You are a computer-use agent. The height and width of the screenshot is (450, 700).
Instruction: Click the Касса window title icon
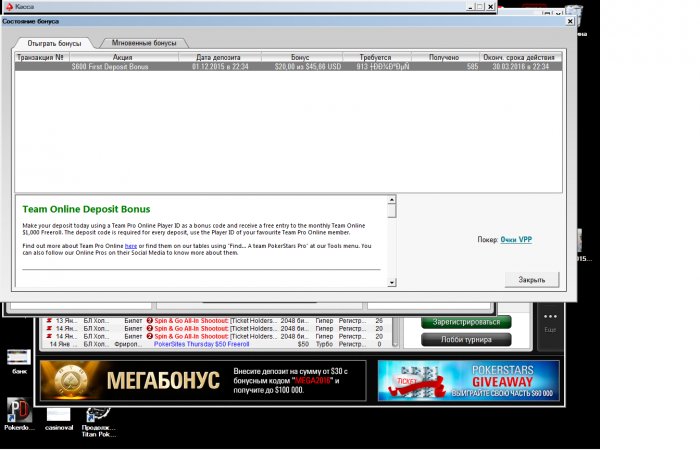9,7
